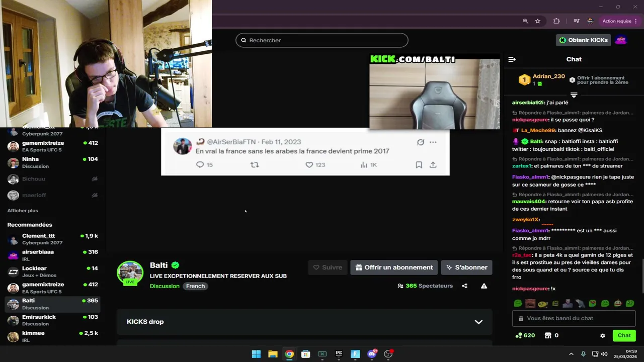Image resolution: width=644 pixels, height=362 pixels.
Task: Open Balti channel avatar
Action: pyautogui.click(x=130, y=272)
